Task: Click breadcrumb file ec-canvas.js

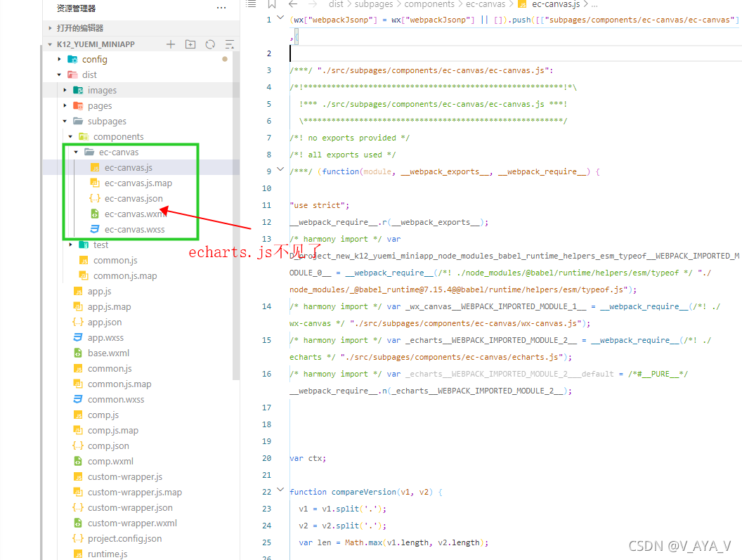Action: [556, 4]
